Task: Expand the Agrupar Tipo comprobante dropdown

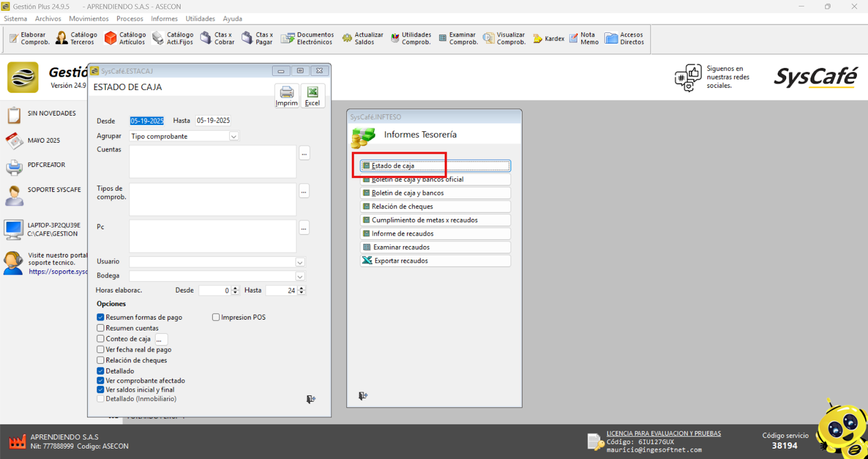Action: [x=234, y=137]
